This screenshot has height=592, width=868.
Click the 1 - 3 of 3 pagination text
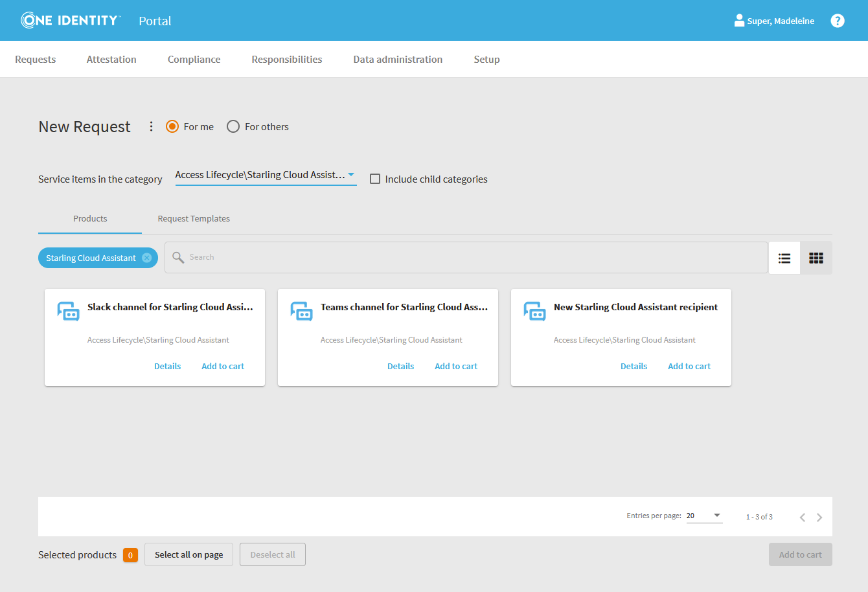759,517
